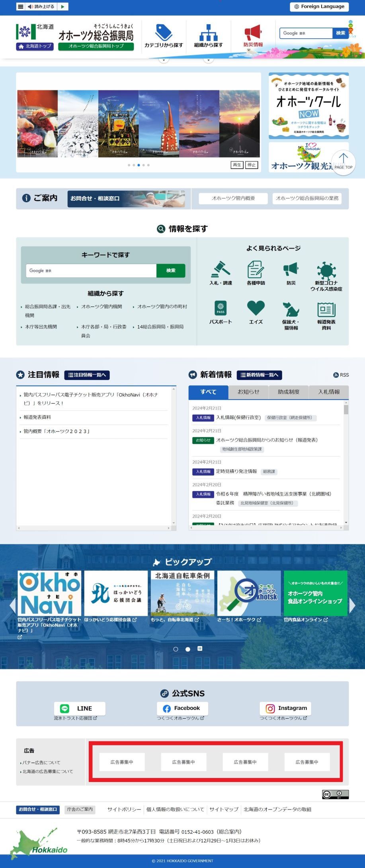Open the Foreign Language selector
The width and height of the screenshot is (365, 868).
tap(319, 6)
